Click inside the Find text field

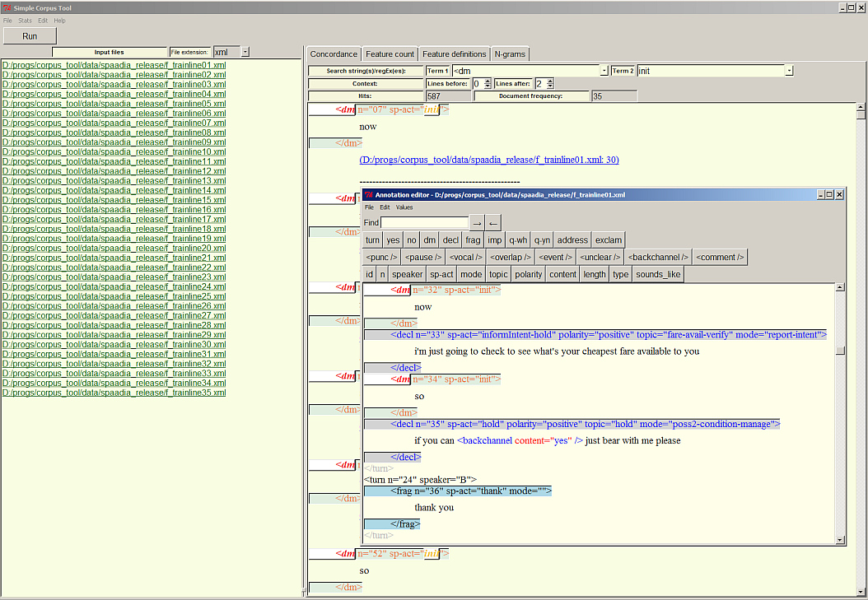click(424, 223)
